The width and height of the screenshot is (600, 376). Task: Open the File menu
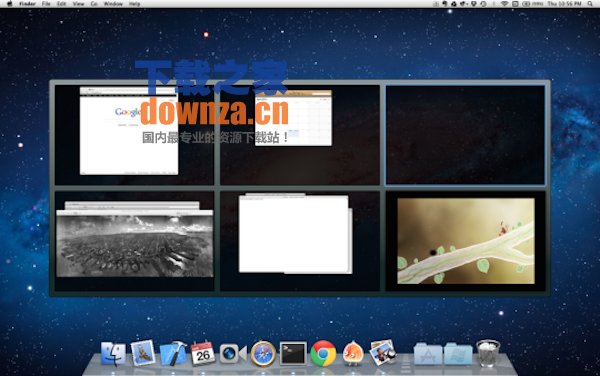[46, 4]
